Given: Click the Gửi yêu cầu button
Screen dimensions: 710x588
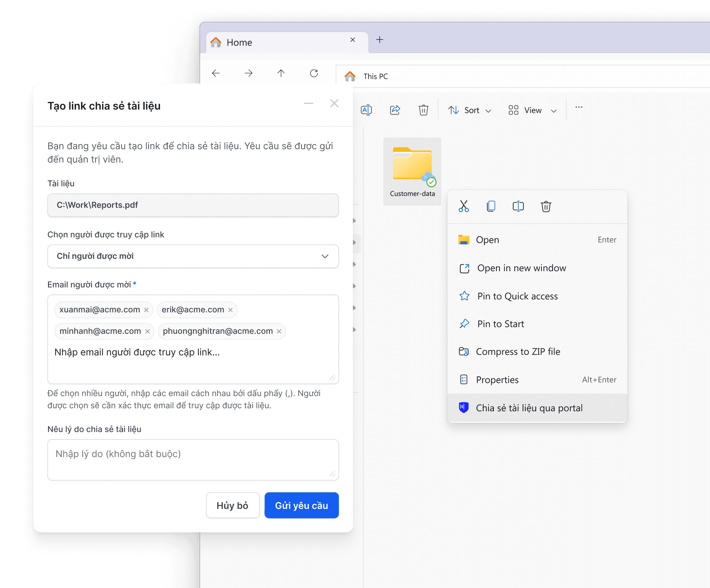Looking at the screenshot, I should (x=302, y=505).
